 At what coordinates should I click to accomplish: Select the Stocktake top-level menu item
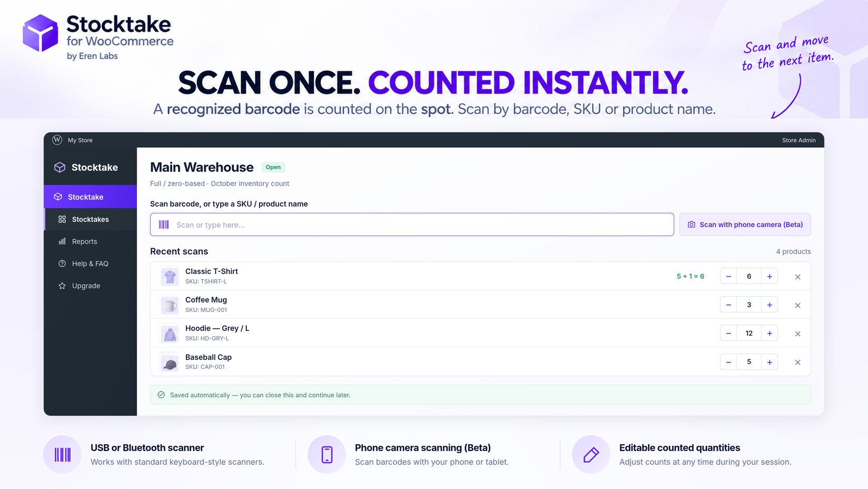pyautogui.click(x=90, y=197)
